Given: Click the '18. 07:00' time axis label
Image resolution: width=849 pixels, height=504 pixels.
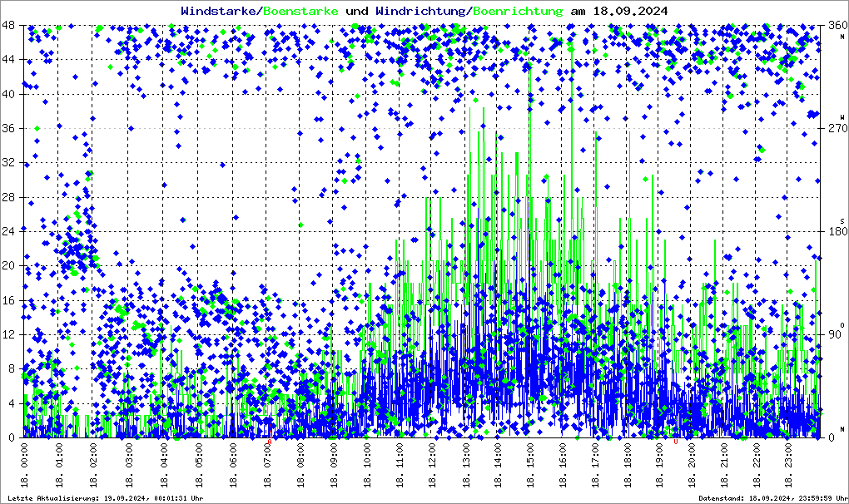Looking at the screenshot, I should pyautogui.click(x=267, y=465).
